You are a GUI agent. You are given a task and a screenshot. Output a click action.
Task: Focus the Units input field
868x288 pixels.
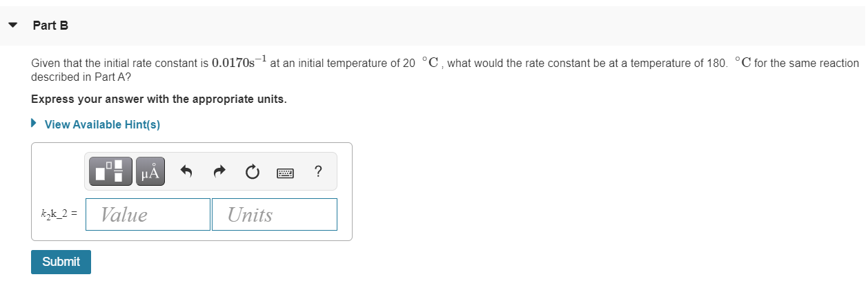coord(274,215)
